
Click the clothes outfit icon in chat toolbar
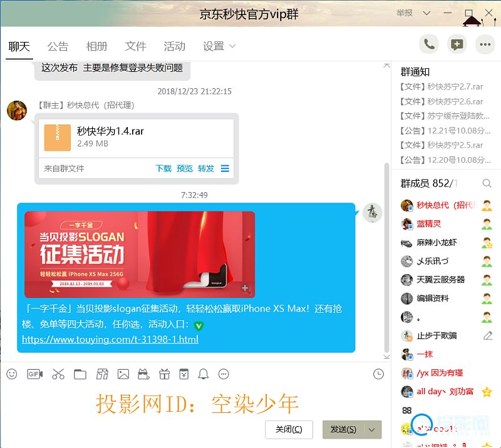(x=102, y=374)
